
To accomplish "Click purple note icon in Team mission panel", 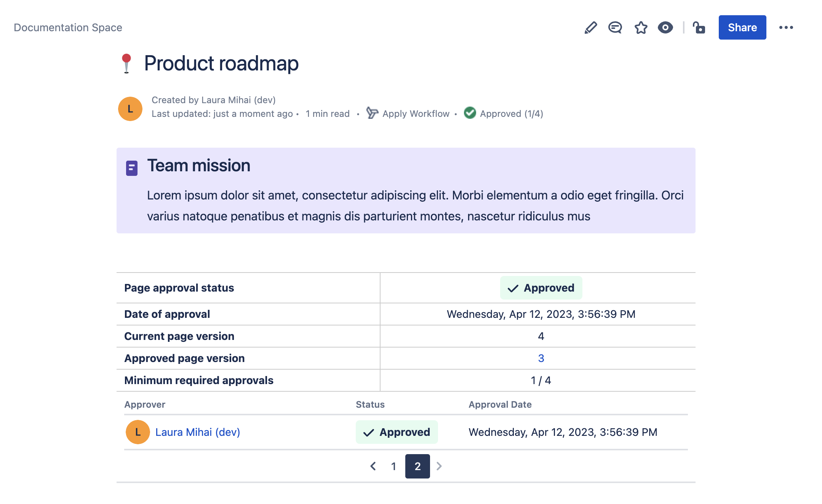I will click(x=131, y=168).
